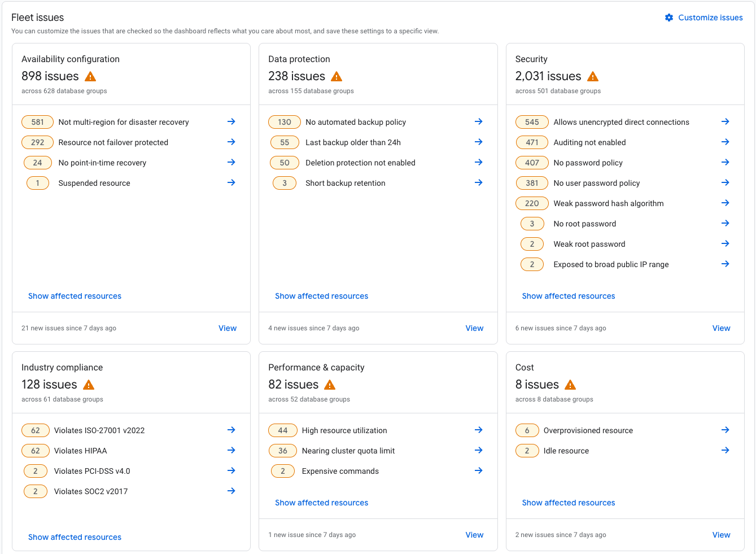This screenshot has height=554, width=756.
Task: Click arrow next to "Idle resource"
Action: click(x=725, y=450)
